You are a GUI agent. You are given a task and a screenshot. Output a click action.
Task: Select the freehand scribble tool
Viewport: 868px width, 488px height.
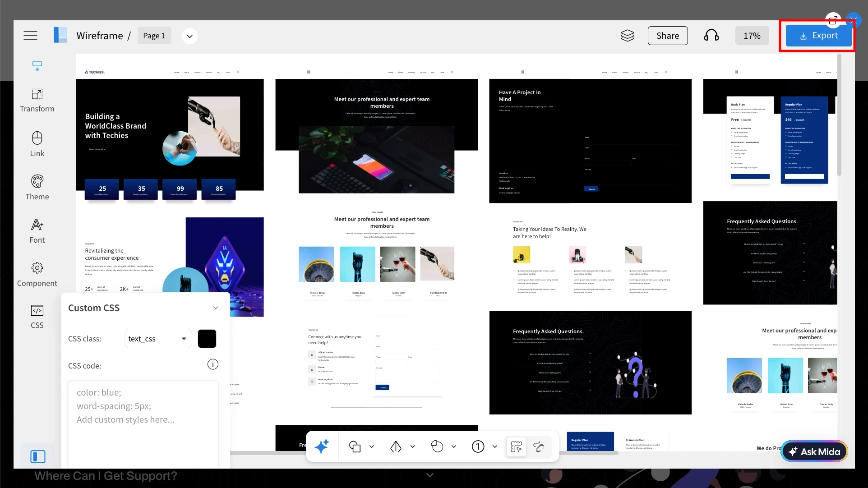(x=539, y=447)
